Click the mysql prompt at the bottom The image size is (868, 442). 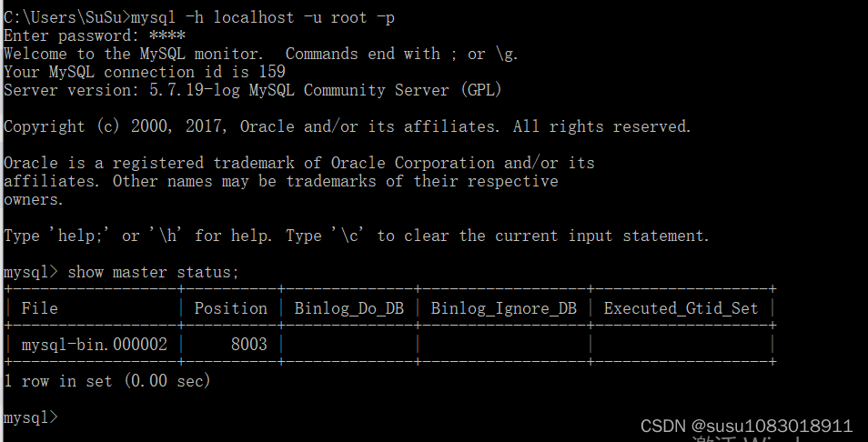(30, 417)
